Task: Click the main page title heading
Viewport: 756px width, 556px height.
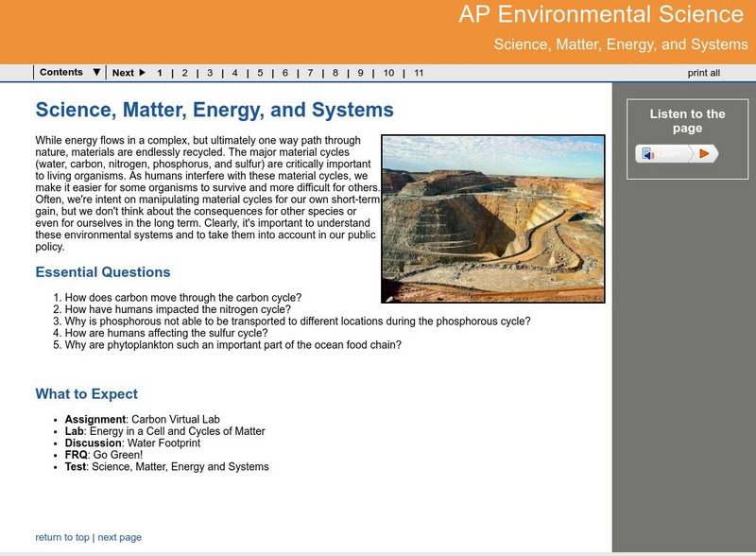Action: (215, 110)
